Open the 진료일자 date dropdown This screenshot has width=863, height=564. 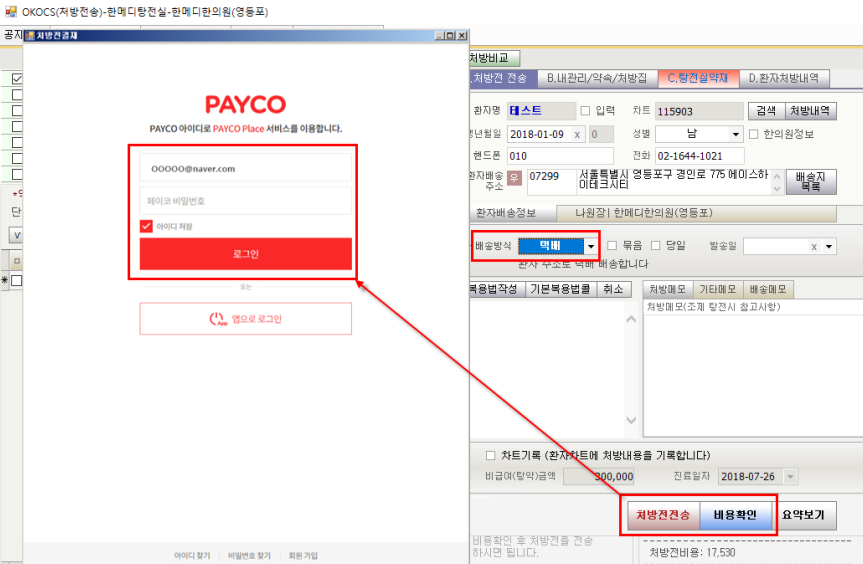pos(790,477)
